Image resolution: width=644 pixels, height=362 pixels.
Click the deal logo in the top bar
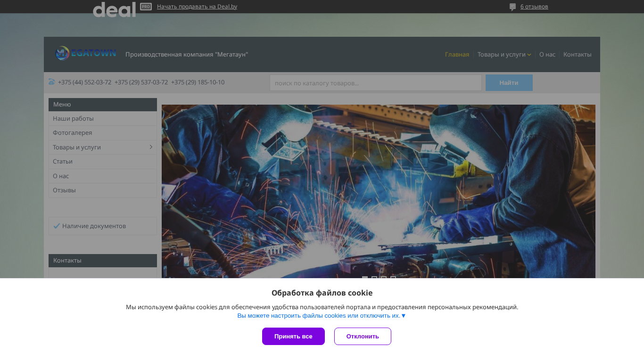[x=115, y=9]
